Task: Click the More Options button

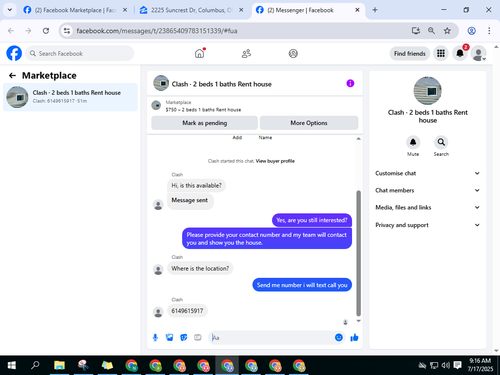Action: click(309, 123)
